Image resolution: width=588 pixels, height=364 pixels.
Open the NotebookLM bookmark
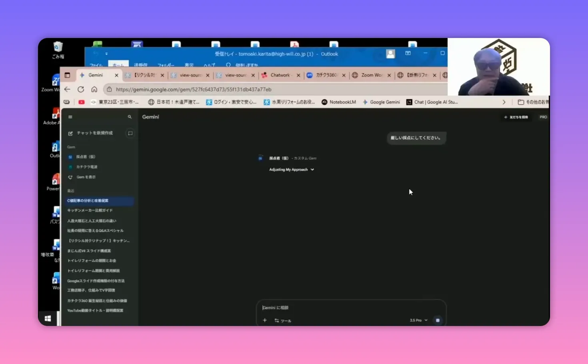[339, 102]
